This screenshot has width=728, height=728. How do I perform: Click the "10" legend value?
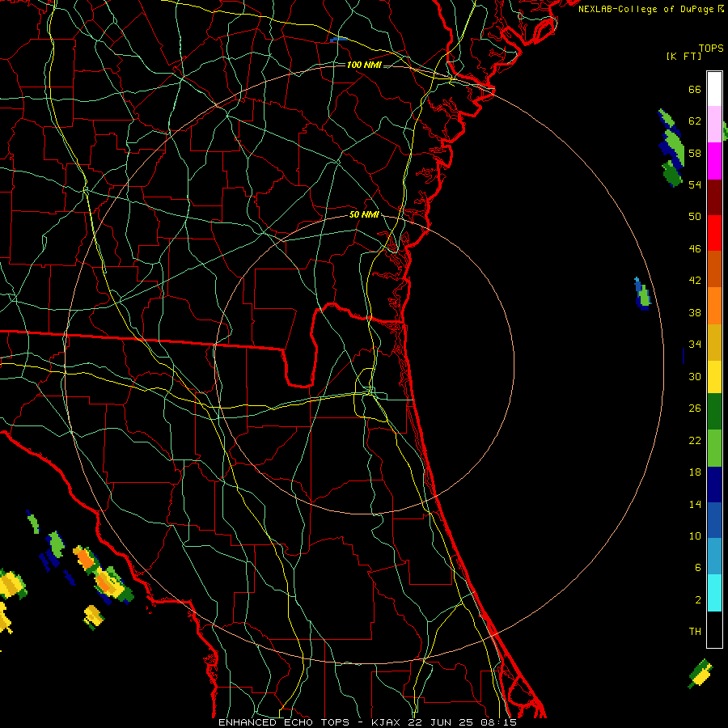695,536
